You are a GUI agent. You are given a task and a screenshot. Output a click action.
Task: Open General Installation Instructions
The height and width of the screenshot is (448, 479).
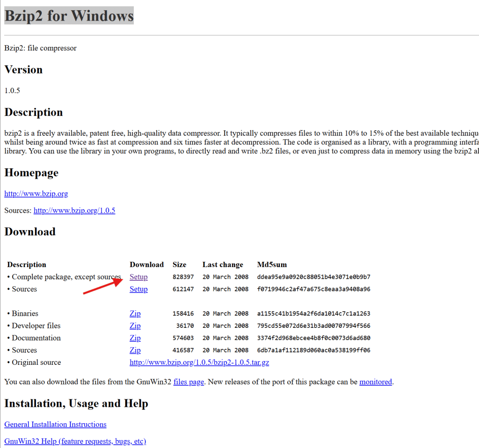tap(55, 424)
